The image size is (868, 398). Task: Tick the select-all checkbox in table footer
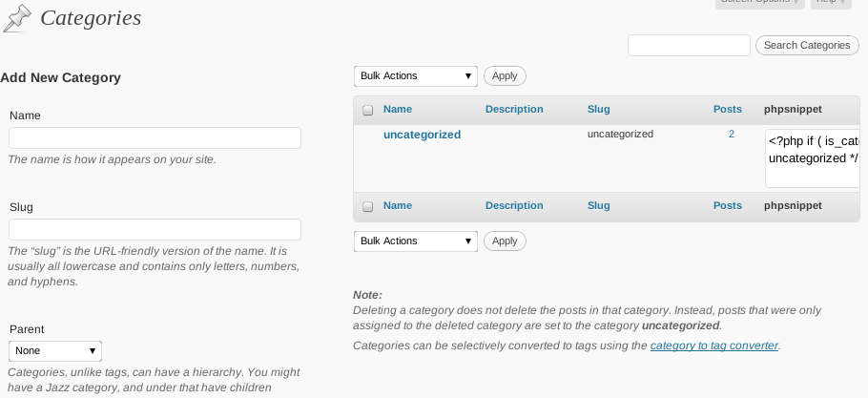[367, 206]
